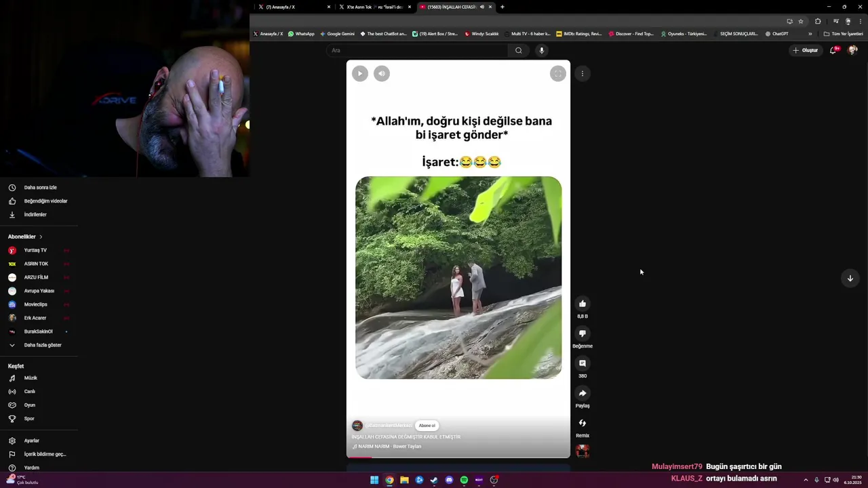This screenshot has width=868, height=488.
Task: Submit search with magnifier button
Action: [x=518, y=50]
